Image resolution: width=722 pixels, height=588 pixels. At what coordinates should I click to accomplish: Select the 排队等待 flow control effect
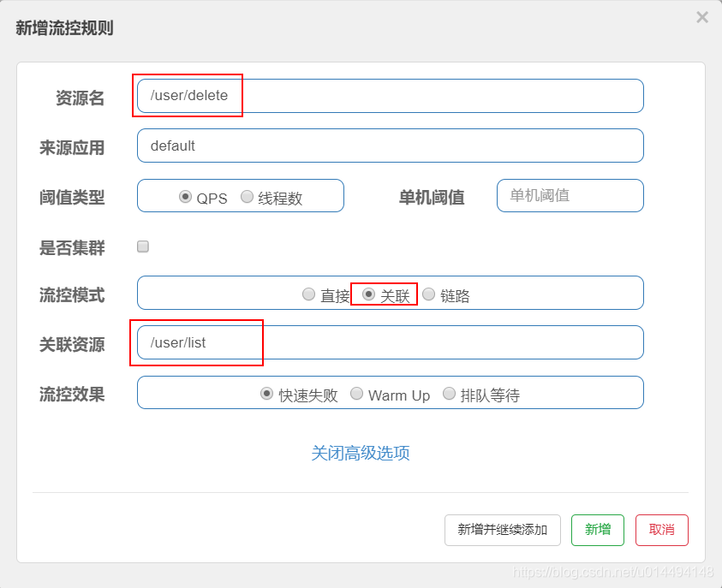click(449, 394)
